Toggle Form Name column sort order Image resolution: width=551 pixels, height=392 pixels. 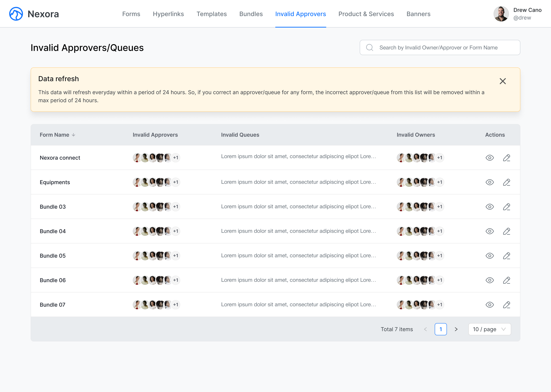[74, 135]
